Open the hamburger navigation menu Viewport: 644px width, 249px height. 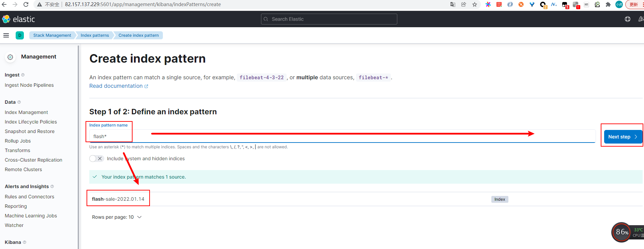[x=6, y=35]
